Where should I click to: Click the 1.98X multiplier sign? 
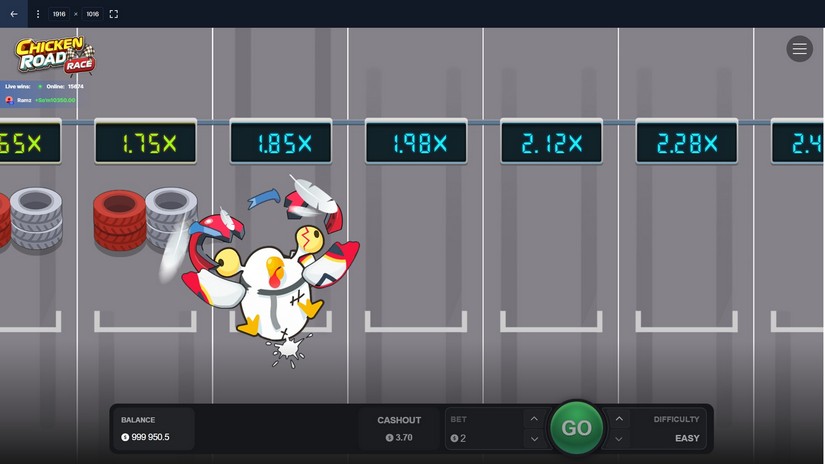click(x=416, y=142)
